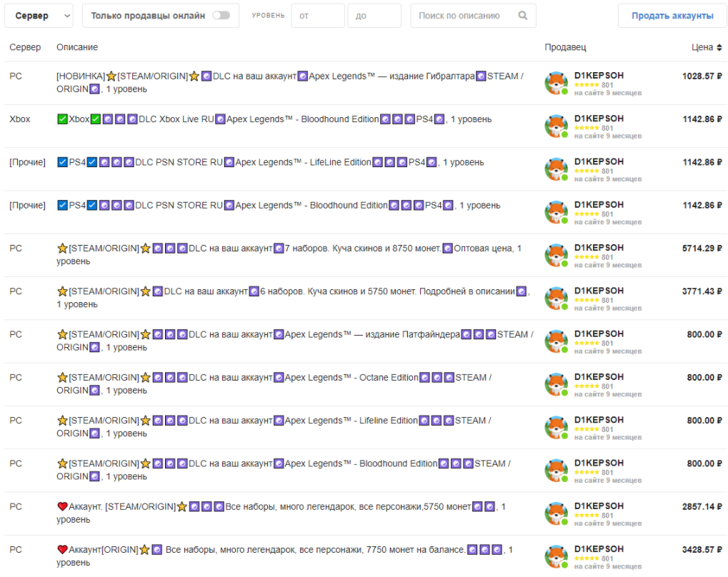The height and width of the screenshot is (577, 728).
Task: Click the search magnifier icon
Action: [523, 15]
